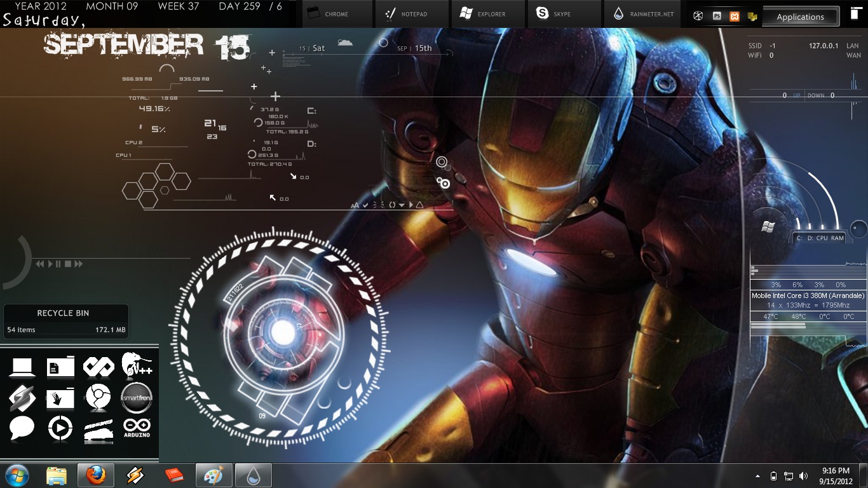Click the Windows logo on the gauge widget
The width and height of the screenshot is (868, 488).
tap(768, 227)
